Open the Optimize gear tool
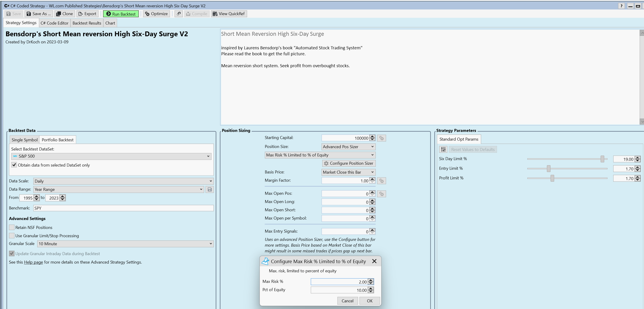644x309 pixels. (147, 14)
